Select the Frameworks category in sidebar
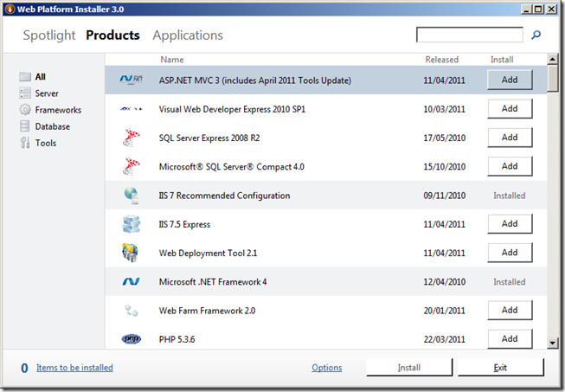The width and height of the screenshot is (565, 392). (x=58, y=110)
